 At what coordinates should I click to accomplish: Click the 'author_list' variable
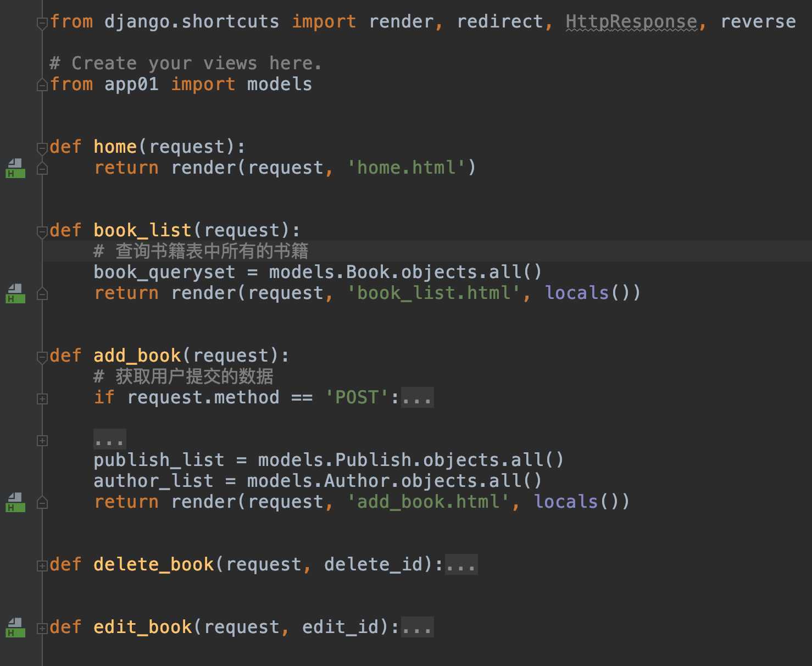pyautogui.click(x=153, y=481)
